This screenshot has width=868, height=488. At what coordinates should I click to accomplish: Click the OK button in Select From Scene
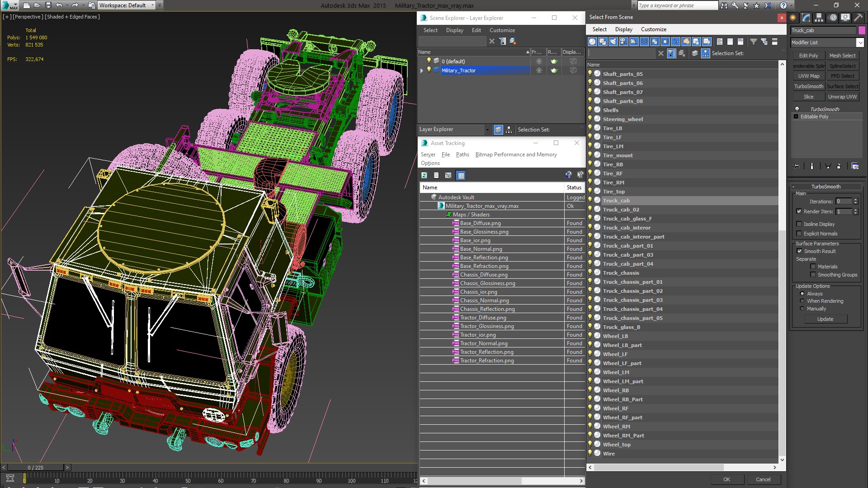726,479
